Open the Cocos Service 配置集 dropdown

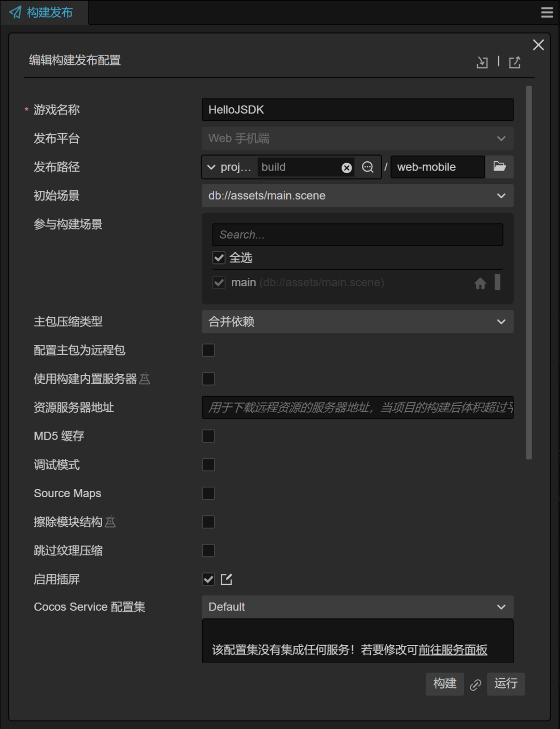click(x=357, y=607)
